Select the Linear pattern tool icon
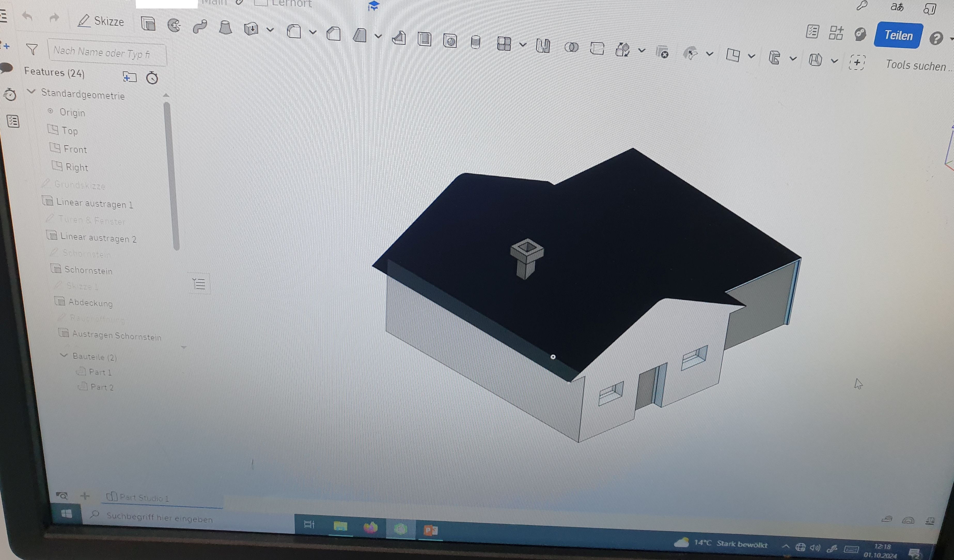This screenshot has width=954, height=560. (504, 44)
